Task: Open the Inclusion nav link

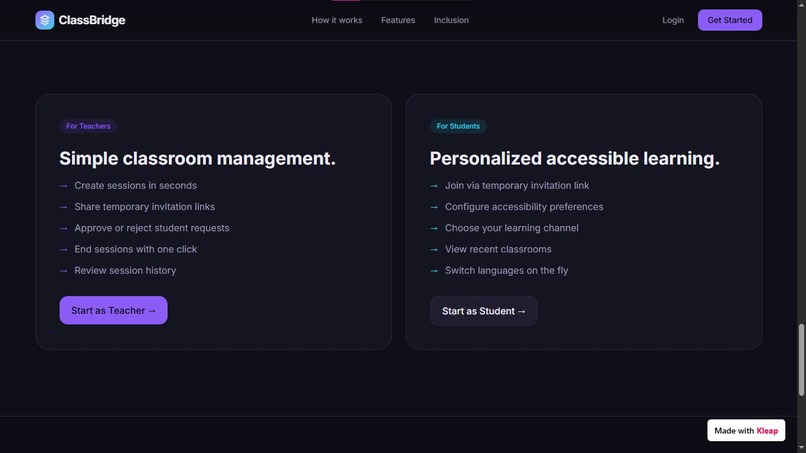Action: tap(451, 20)
